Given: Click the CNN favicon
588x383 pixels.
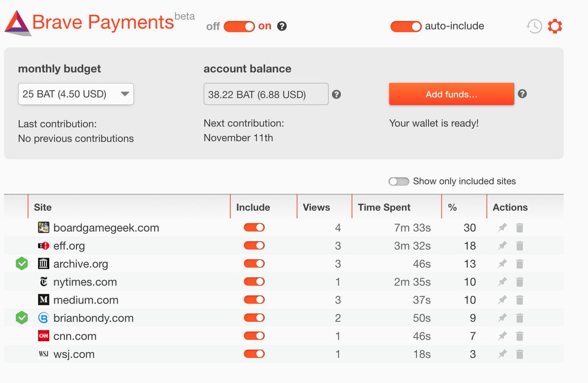Looking at the screenshot, I should pos(44,336).
